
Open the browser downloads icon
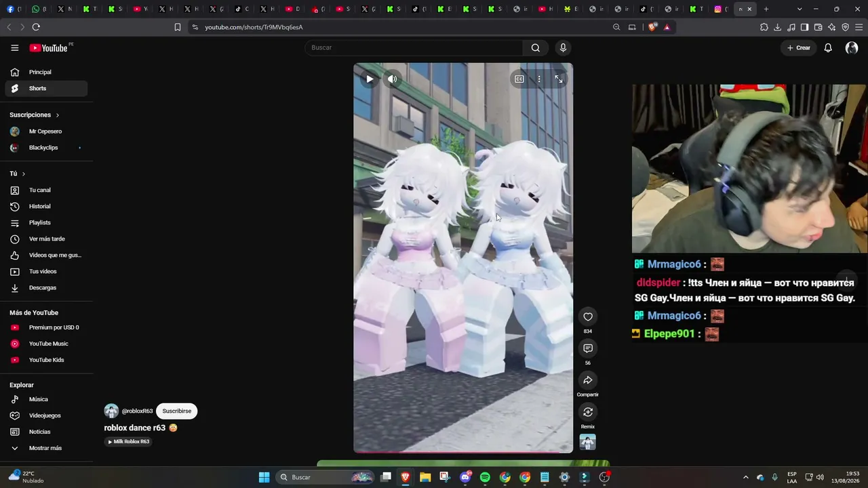tap(778, 27)
